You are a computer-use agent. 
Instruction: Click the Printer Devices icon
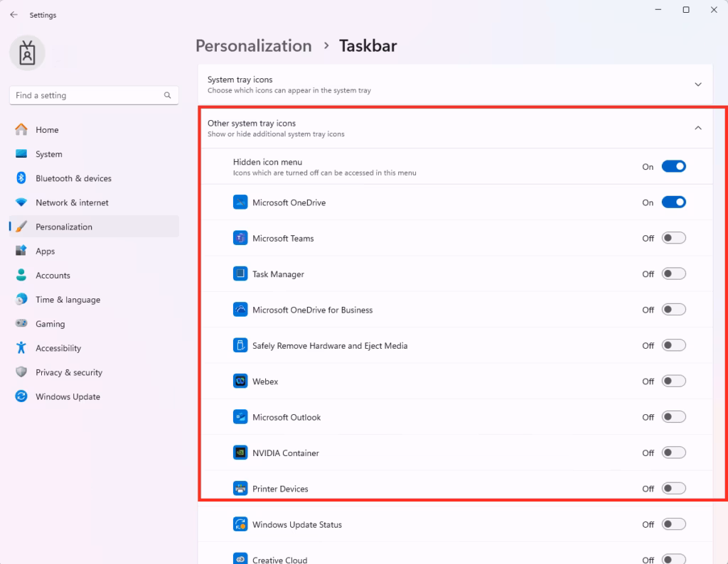pos(240,488)
